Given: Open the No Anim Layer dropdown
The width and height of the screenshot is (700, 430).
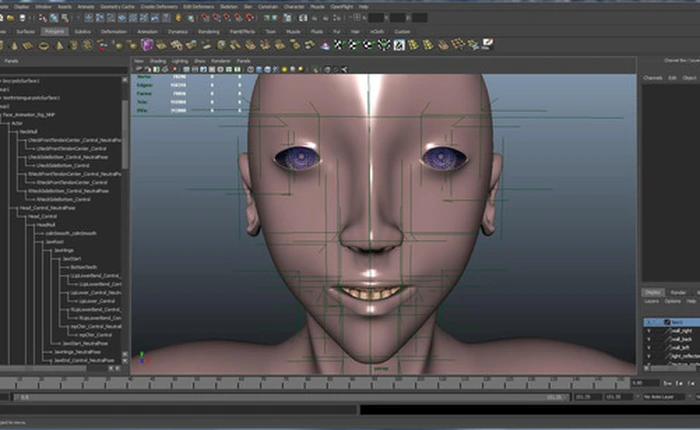Looking at the screenshot, I should click(x=662, y=397).
